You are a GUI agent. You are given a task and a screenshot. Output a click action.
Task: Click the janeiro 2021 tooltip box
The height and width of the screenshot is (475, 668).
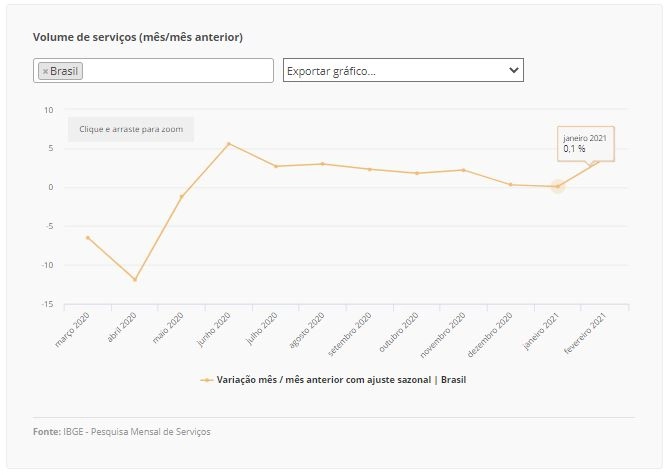point(586,144)
